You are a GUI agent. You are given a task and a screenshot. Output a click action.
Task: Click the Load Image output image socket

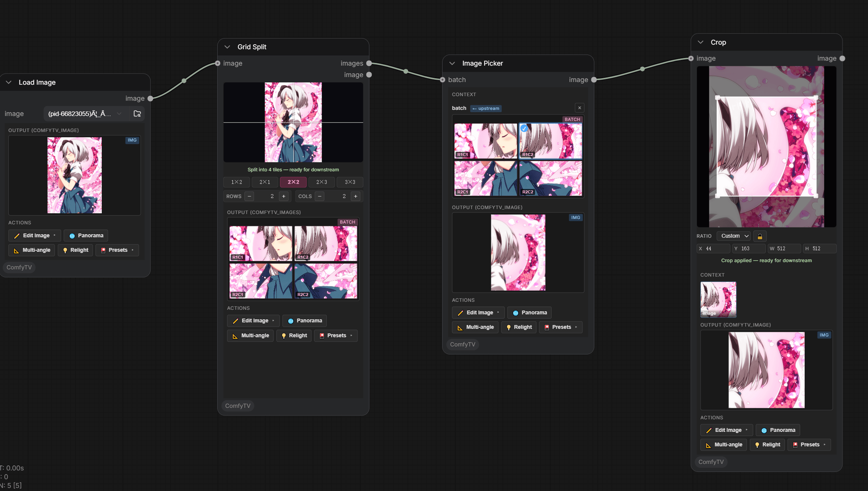click(x=150, y=98)
